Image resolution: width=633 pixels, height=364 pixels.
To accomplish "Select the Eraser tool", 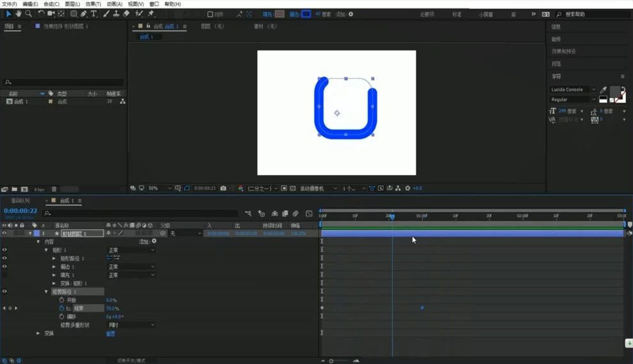I will [x=127, y=13].
